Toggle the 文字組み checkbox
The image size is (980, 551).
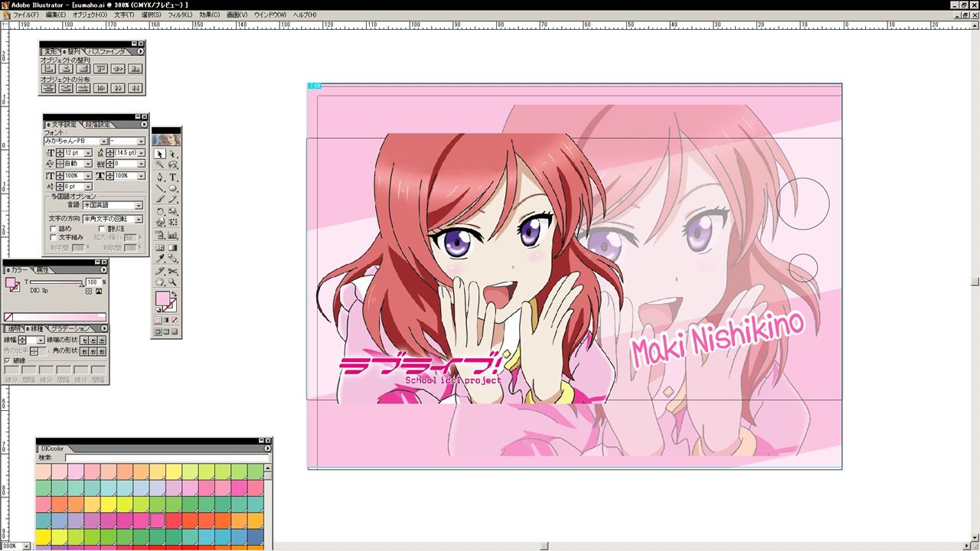pos(54,237)
